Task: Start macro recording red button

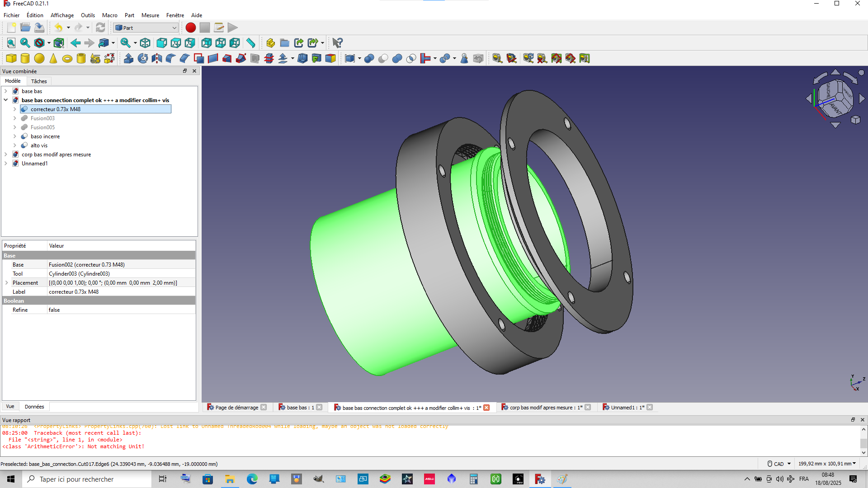Action: point(190,28)
